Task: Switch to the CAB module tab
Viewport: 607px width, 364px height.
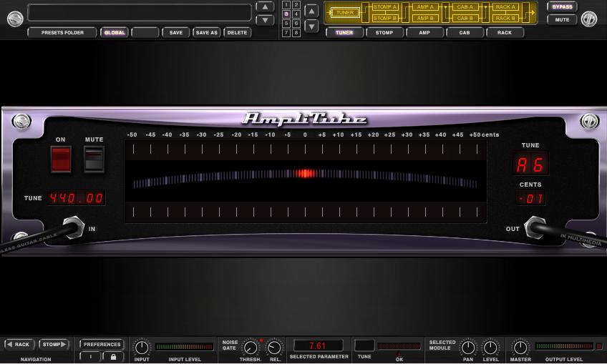Action: point(465,32)
